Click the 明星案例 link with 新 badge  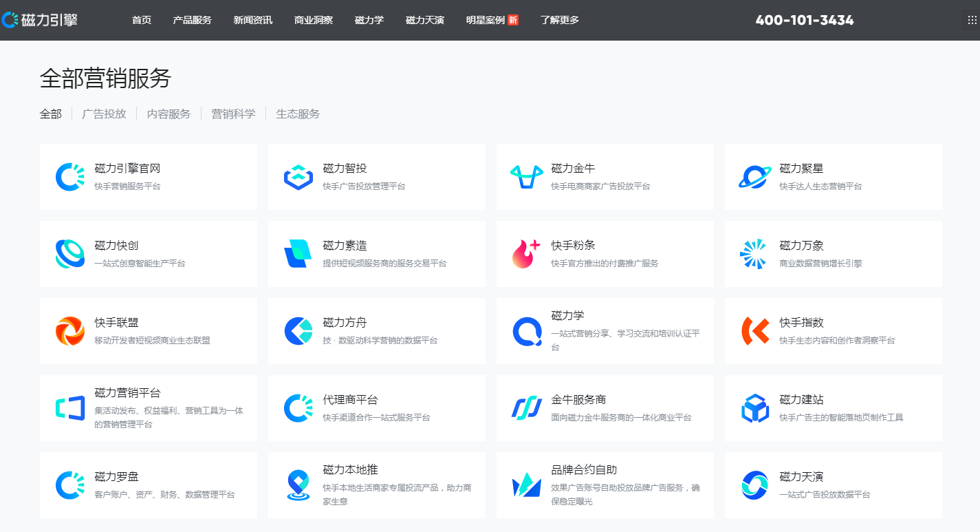click(486, 20)
